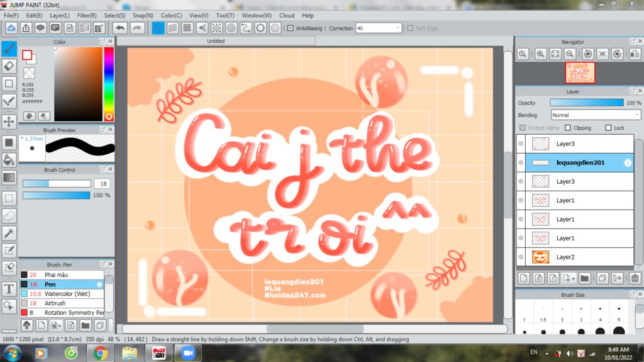Click layer Opacity slider
This screenshot has width=644, height=362.
point(587,103)
